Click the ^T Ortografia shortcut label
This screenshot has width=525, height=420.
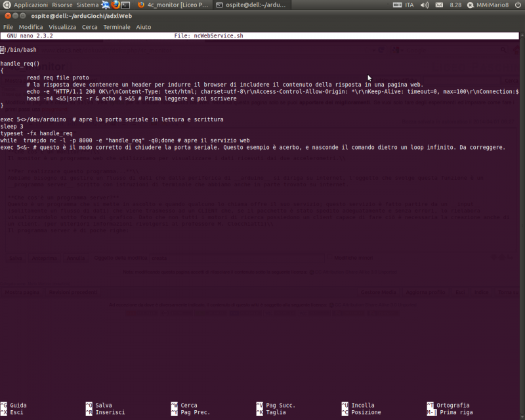tap(448, 406)
